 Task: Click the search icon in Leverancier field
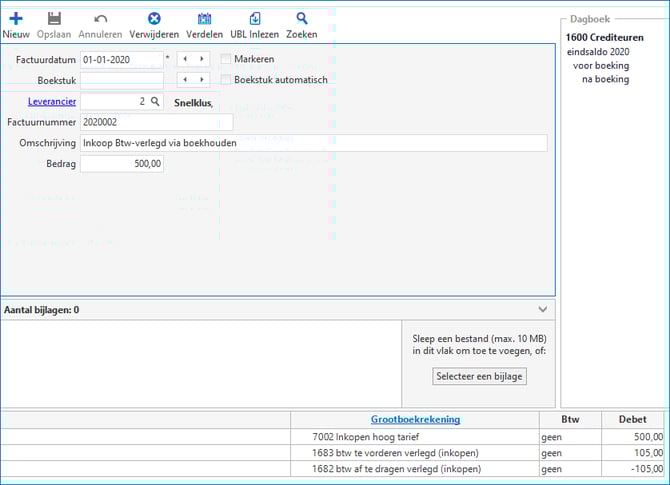coord(155,102)
